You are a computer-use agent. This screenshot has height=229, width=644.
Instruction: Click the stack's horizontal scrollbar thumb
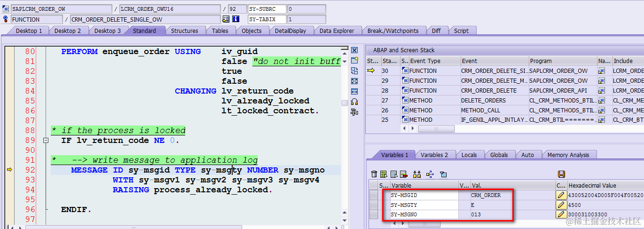(x=437, y=129)
